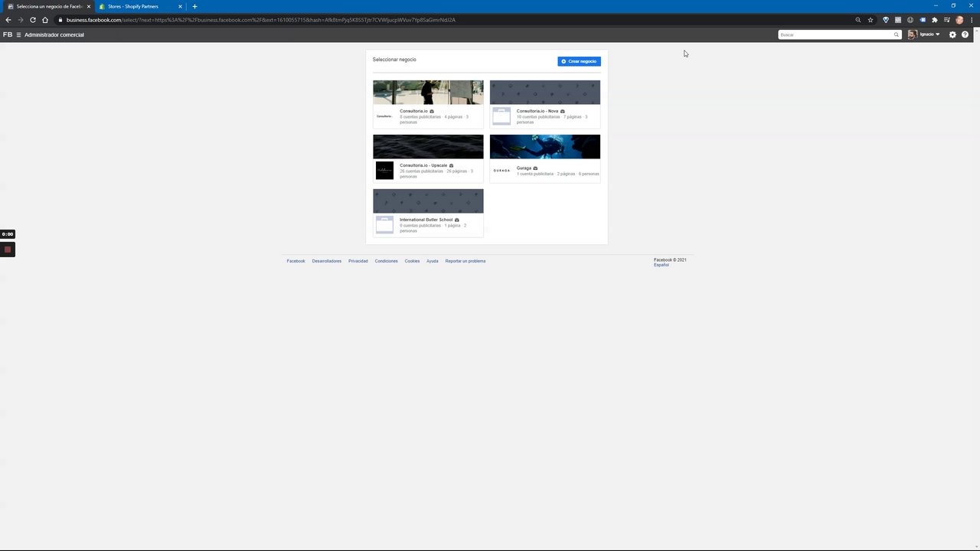Close the Stores - Shopify Partners tab
Viewport: 980px width, 551px height.
[180, 6]
